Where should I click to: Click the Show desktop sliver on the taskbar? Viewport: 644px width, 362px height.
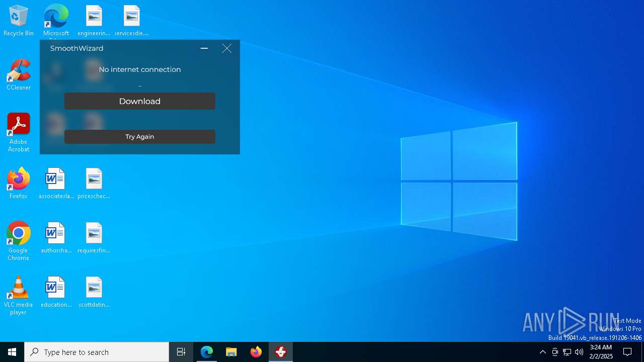click(x=642, y=352)
